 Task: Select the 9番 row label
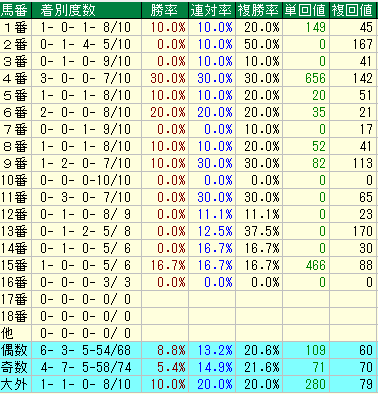click(15, 163)
